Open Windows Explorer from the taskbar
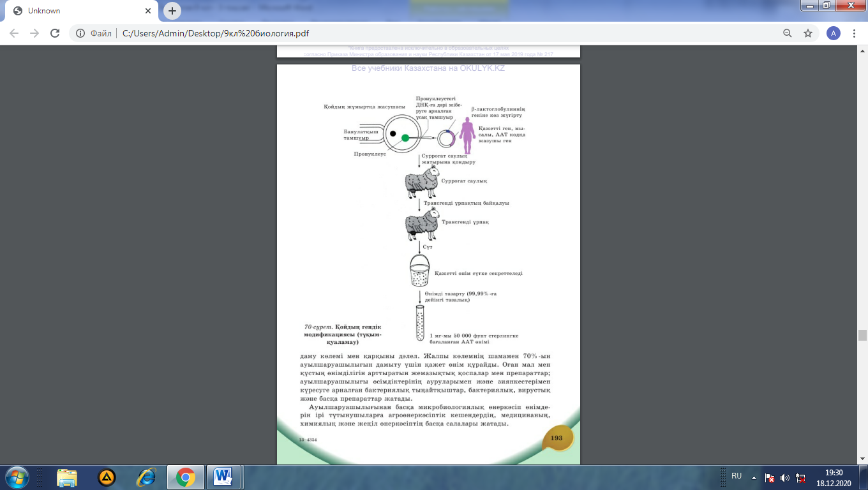This screenshot has width=868, height=490. pos(67,477)
